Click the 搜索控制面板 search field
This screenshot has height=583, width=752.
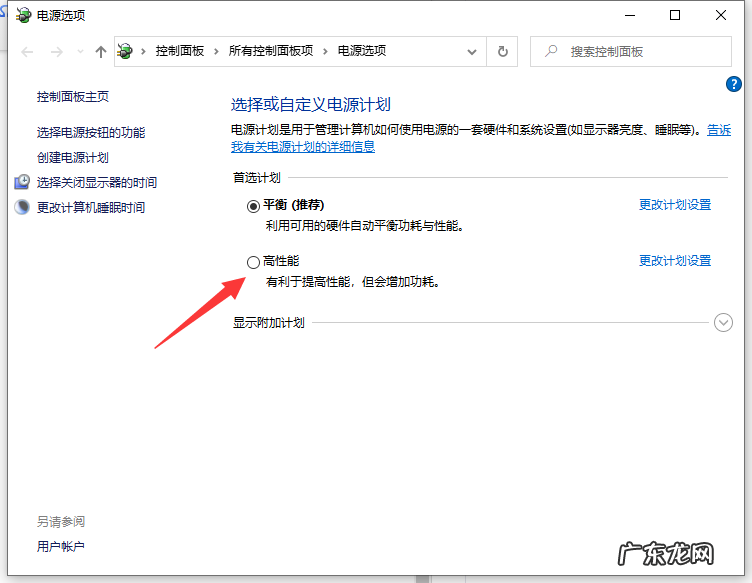[631, 51]
